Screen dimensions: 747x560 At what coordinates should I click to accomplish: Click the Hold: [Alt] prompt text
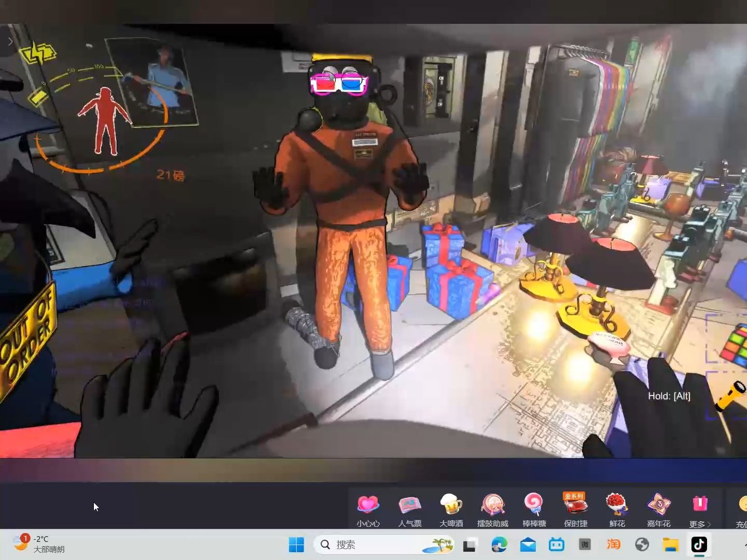pyautogui.click(x=669, y=396)
